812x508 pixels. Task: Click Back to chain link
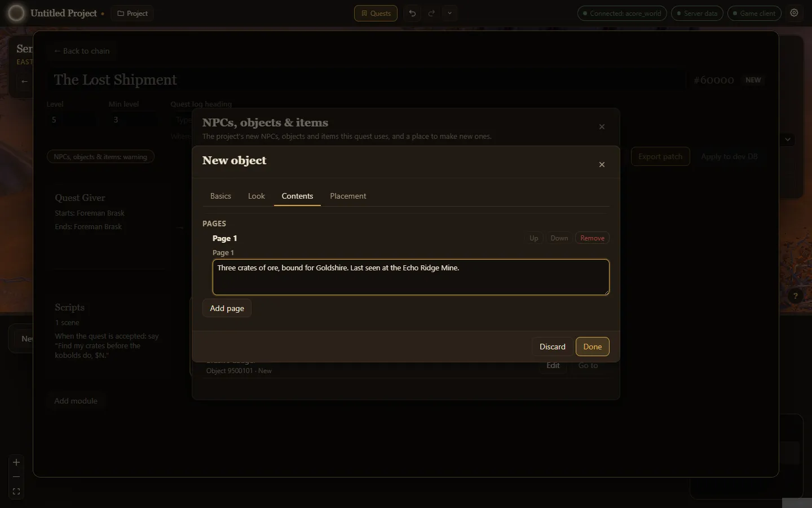pos(82,51)
